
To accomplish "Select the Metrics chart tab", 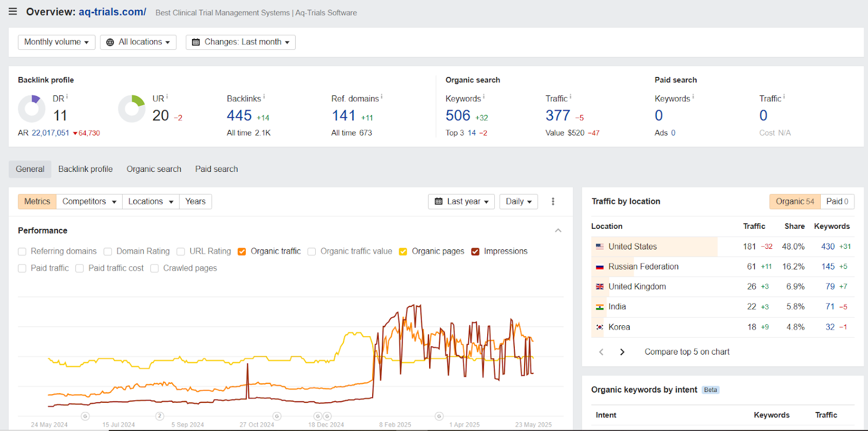I will (x=37, y=202).
